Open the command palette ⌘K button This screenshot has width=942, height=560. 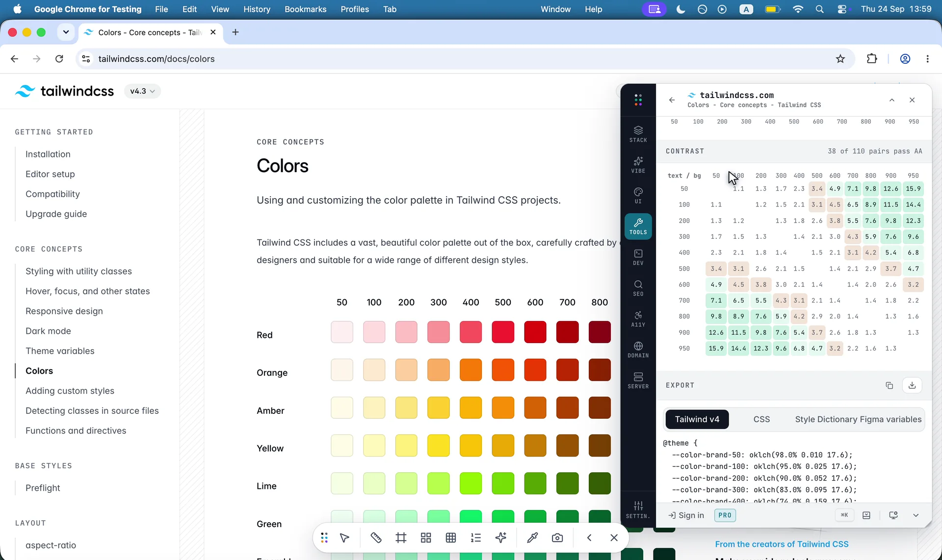coord(844,515)
